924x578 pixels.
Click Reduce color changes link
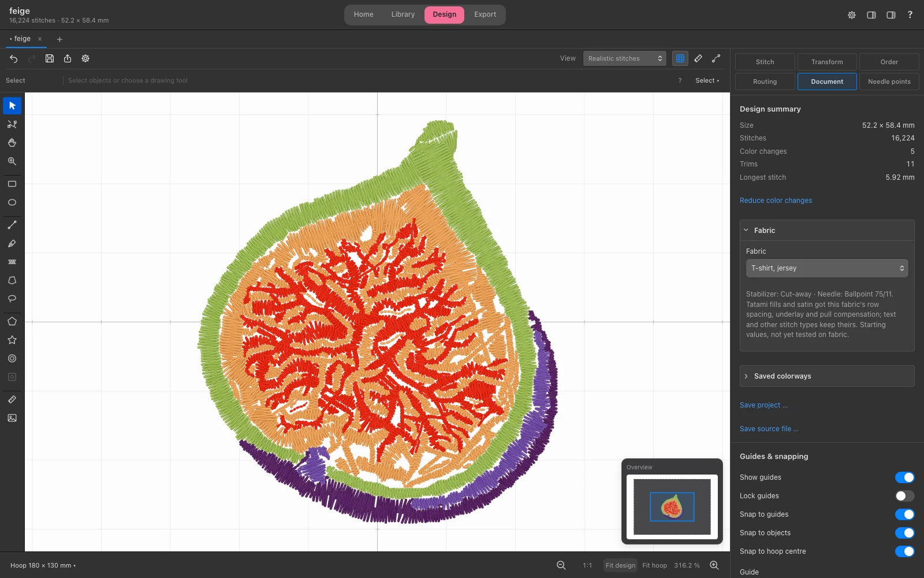(776, 201)
